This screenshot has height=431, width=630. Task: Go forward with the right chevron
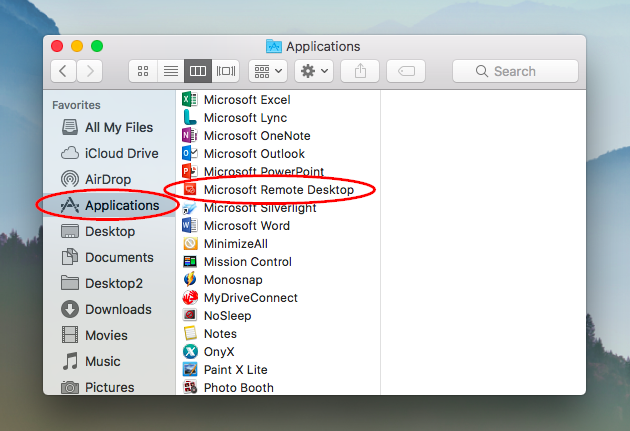[90, 71]
